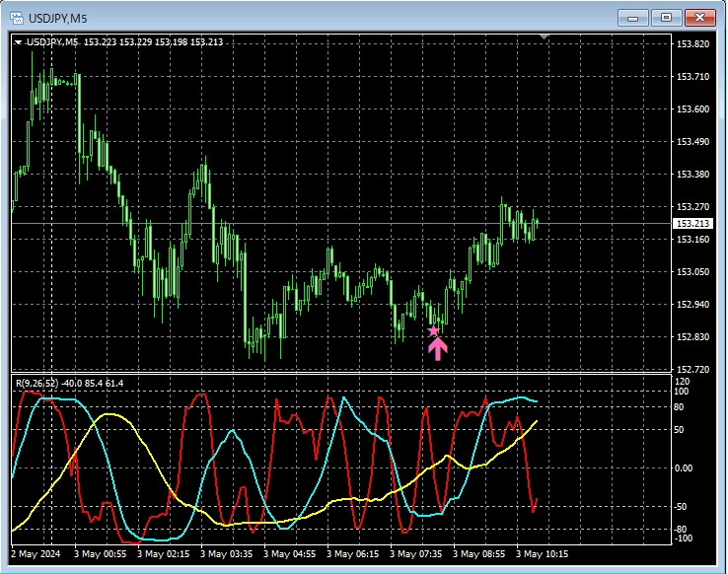This screenshot has width=728, height=574.
Task: Click the pink star marker on chart
Action: point(433,330)
